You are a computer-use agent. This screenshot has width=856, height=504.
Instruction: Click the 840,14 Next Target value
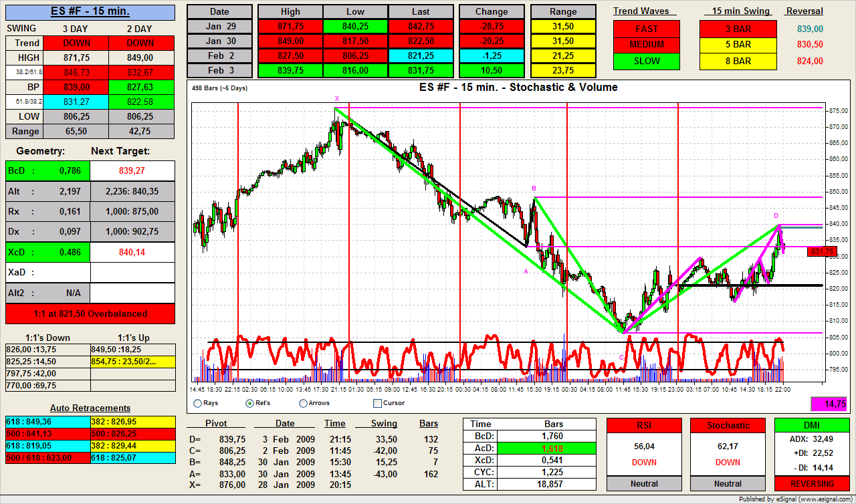pyautogui.click(x=132, y=252)
